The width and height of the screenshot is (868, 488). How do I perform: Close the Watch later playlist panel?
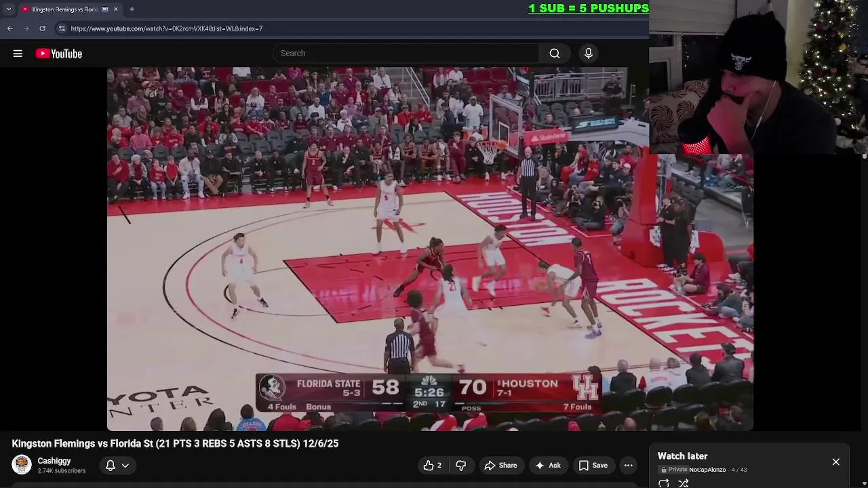pyautogui.click(x=836, y=462)
